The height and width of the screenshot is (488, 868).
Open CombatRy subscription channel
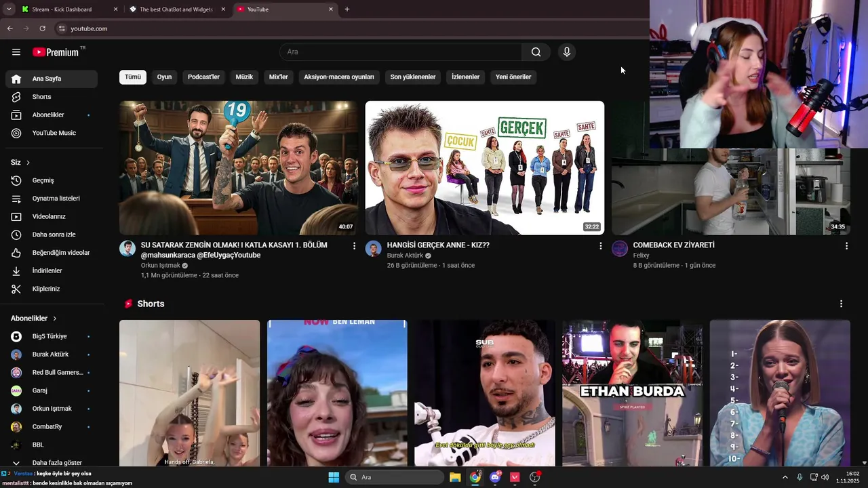click(x=52, y=426)
